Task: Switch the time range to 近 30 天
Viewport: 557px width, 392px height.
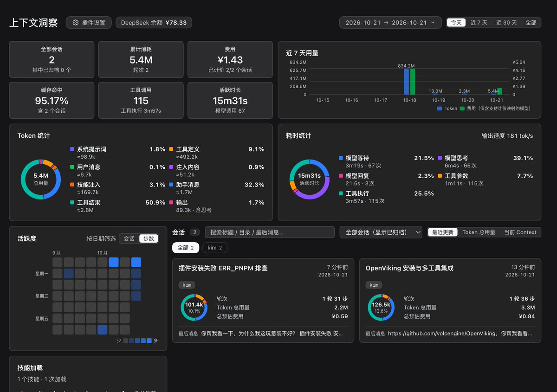Action: tap(506, 23)
